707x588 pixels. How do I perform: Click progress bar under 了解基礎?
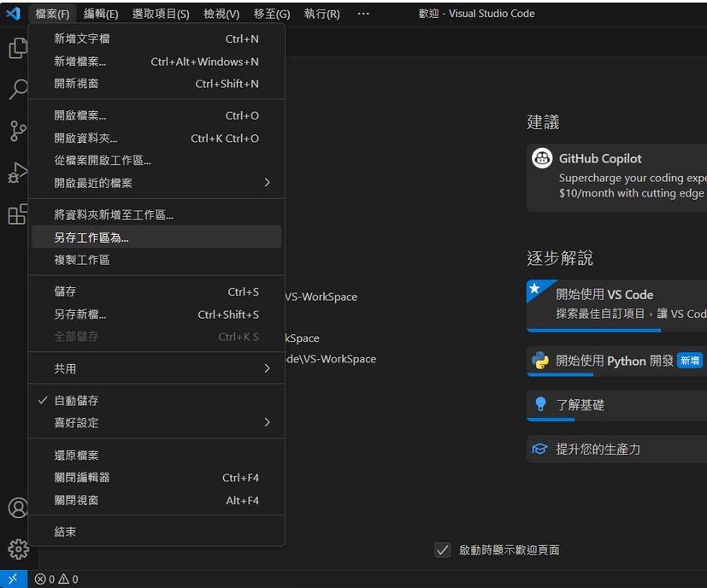(551, 420)
